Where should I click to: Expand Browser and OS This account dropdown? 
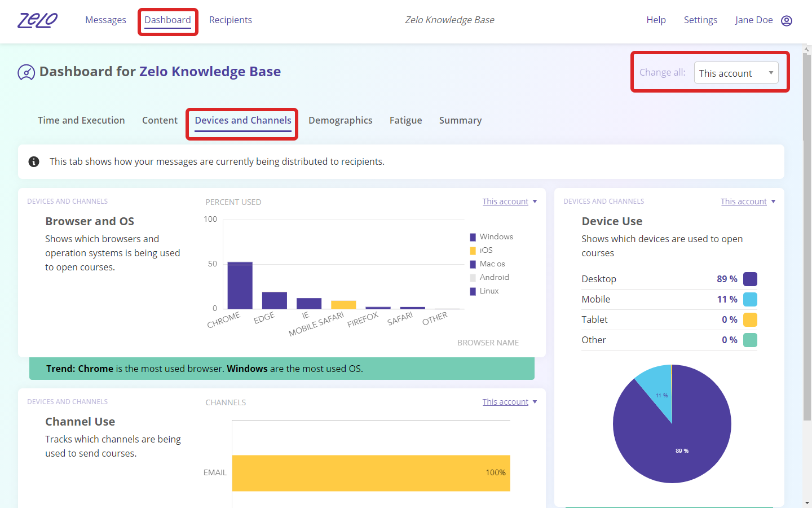tap(510, 202)
